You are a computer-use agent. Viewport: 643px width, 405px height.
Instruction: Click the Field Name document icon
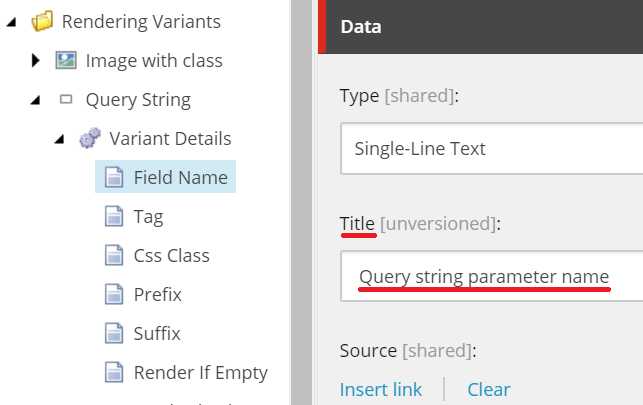pyautogui.click(x=114, y=177)
